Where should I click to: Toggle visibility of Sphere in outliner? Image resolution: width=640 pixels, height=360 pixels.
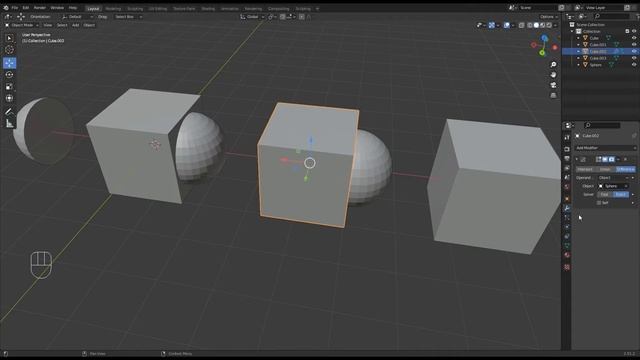(634, 64)
